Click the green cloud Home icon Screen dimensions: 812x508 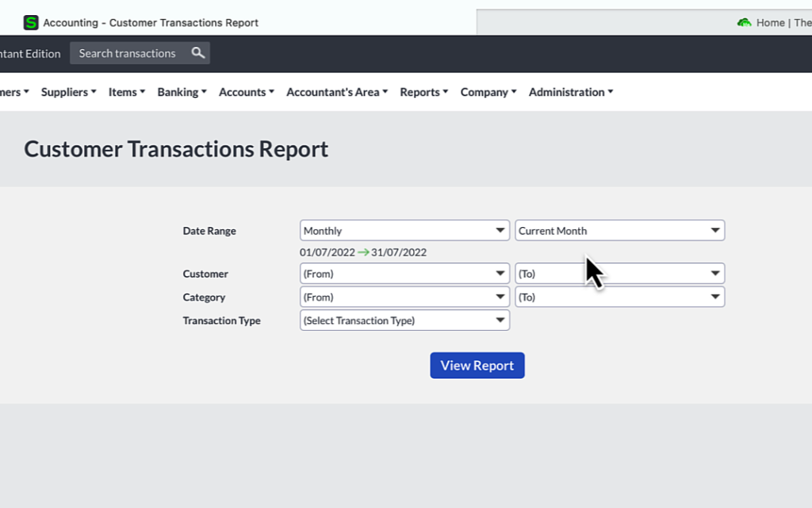pos(744,23)
